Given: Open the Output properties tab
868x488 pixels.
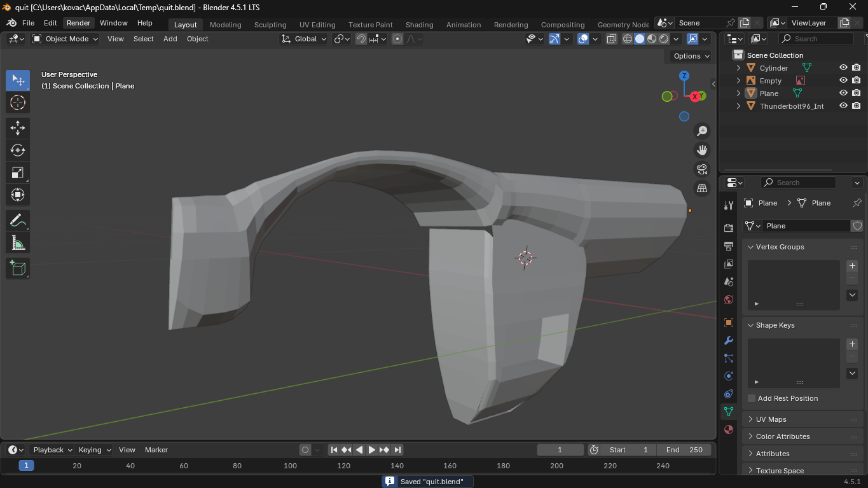Looking at the screenshot, I should click(x=729, y=246).
